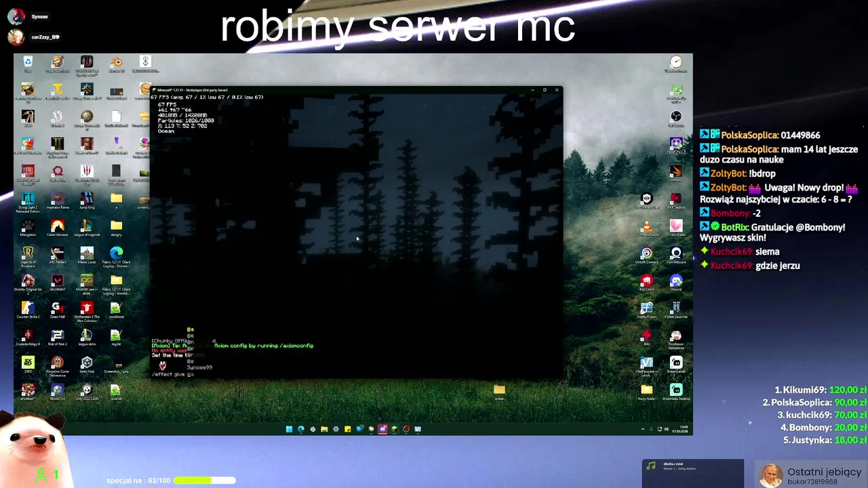Image resolution: width=868 pixels, height=488 pixels.
Task: Click the 'specjal na' progress bar
Action: tap(204, 481)
